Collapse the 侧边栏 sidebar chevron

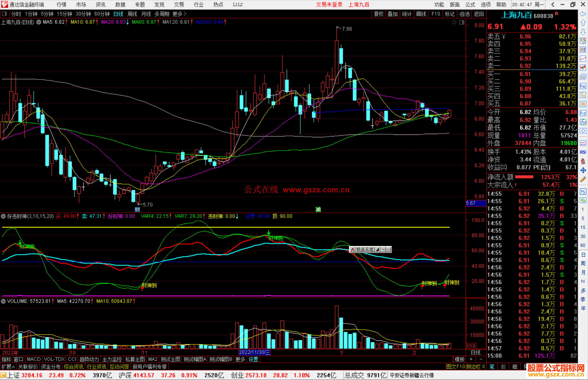(x=483, y=367)
